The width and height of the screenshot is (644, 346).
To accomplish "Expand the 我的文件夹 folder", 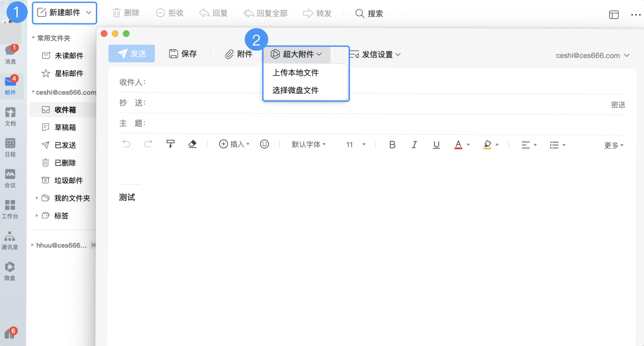I will (x=37, y=198).
